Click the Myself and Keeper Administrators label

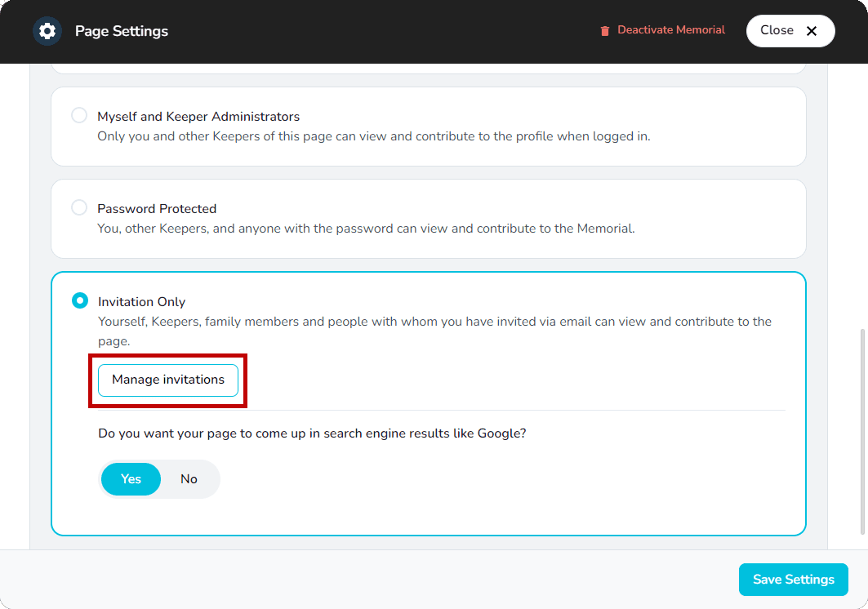(198, 116)
